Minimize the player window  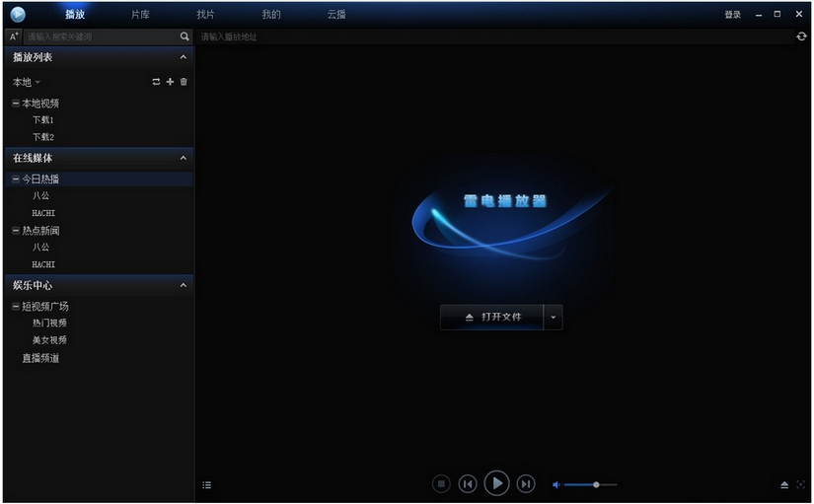coord(759,15)
